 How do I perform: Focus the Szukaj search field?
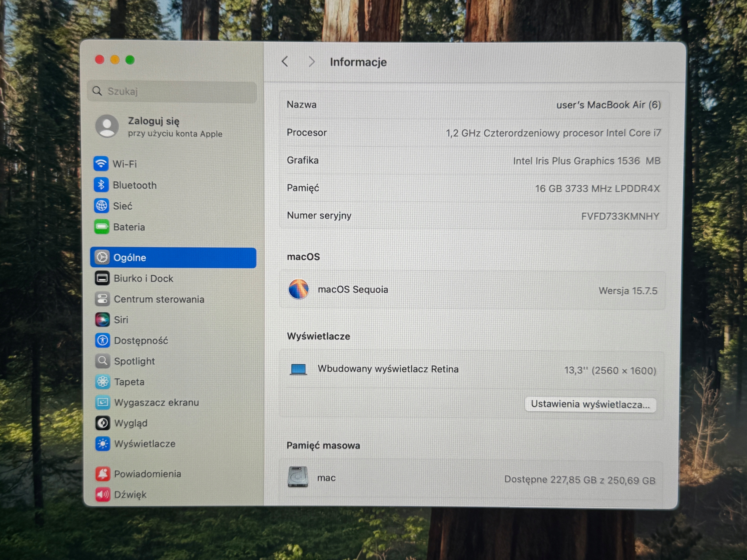(172, 92)
